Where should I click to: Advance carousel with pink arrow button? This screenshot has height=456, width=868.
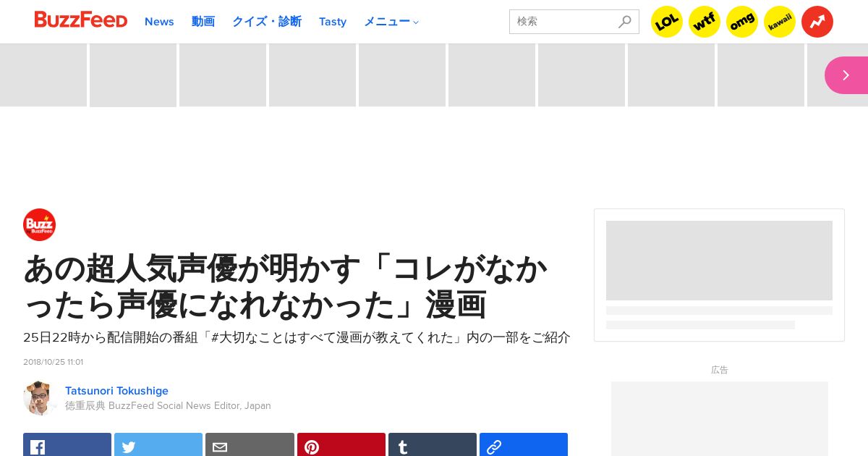coord(846,75)
